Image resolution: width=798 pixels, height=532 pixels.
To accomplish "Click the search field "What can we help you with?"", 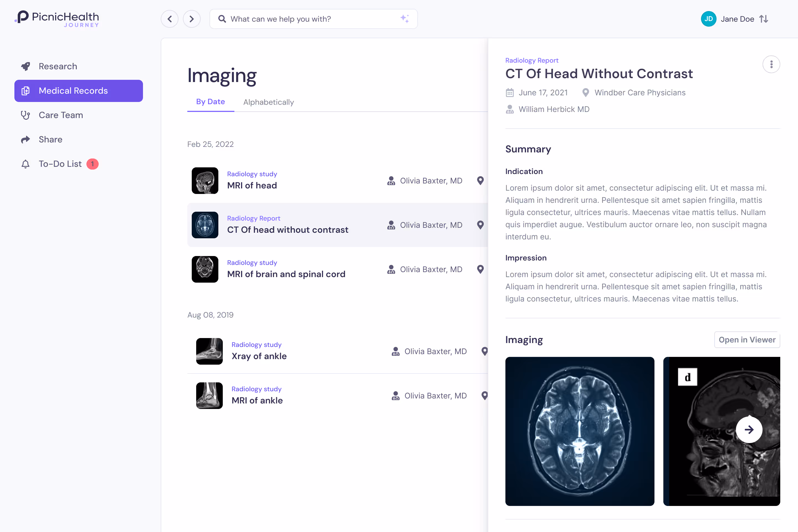I will click(x=305, y=19).
